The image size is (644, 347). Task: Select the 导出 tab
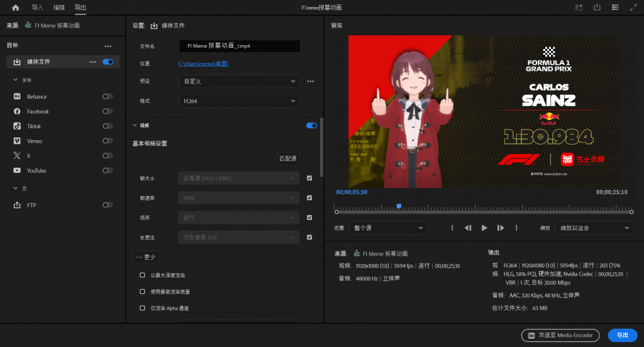coord(80,8)
